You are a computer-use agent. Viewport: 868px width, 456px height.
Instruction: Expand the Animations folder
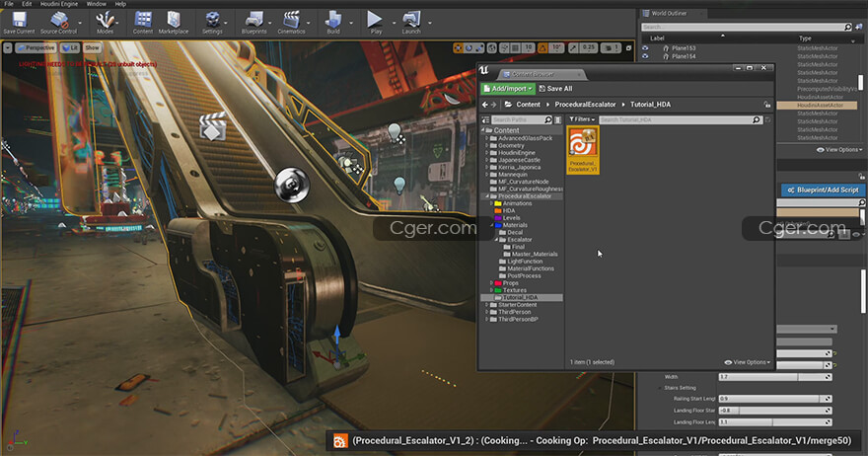[x=491, y=204]
